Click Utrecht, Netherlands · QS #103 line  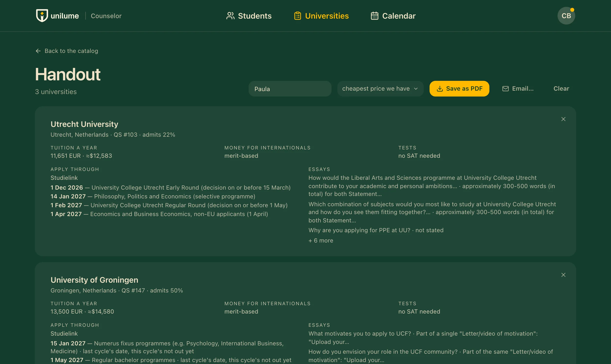point(113,135)
